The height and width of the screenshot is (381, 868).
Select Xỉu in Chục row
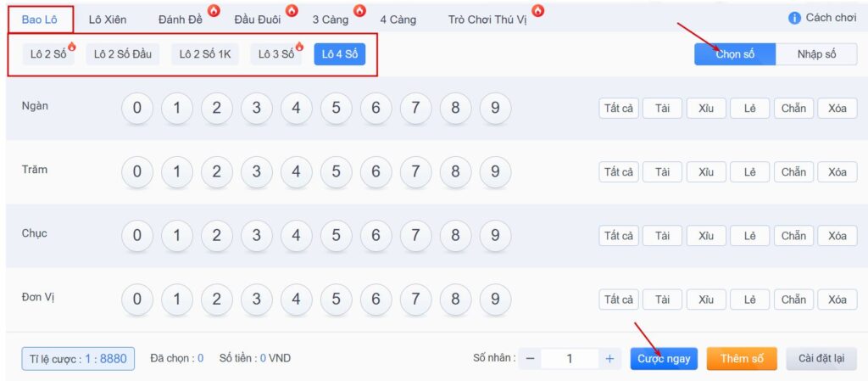(x=706, y=235)
